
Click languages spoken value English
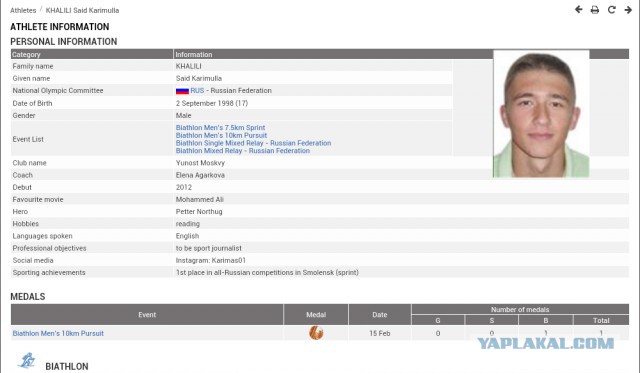click(x=187, y=236)
